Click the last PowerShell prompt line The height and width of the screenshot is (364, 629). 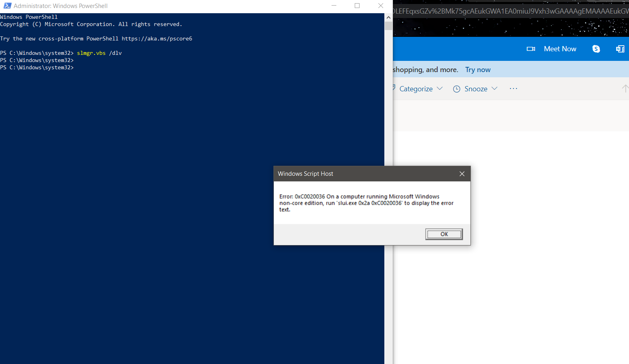[37, 67]
